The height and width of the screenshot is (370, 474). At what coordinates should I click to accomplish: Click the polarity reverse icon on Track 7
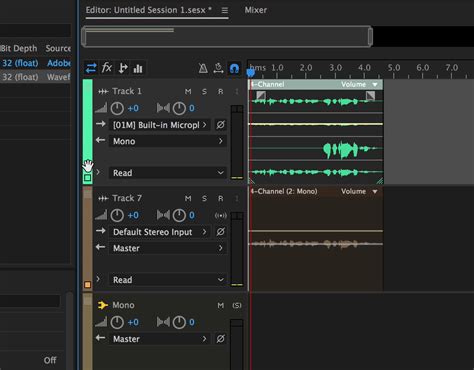pos(220,232)
